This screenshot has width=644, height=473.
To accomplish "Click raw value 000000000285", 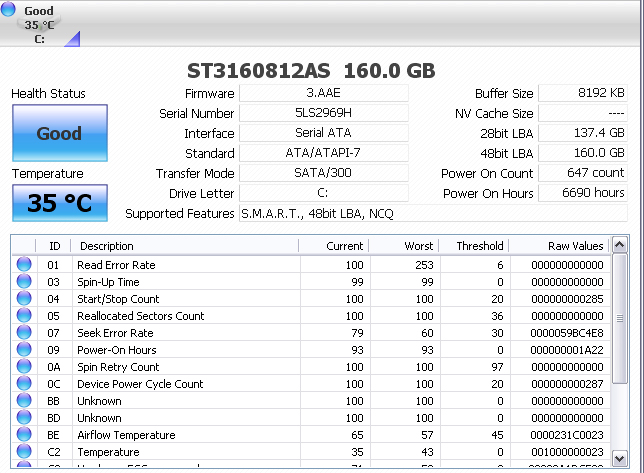I will point(567,299).
